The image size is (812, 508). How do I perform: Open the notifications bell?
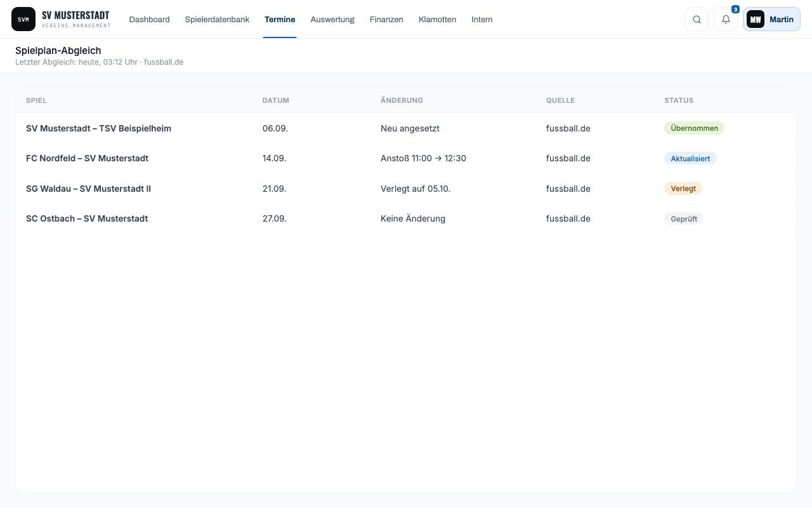tap(726, 19)
